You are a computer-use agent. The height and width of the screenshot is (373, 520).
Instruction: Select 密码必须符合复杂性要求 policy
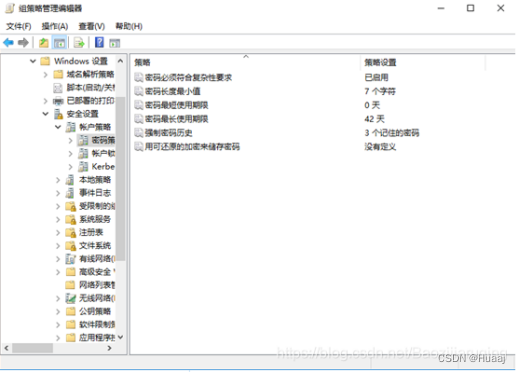[188, 78]
